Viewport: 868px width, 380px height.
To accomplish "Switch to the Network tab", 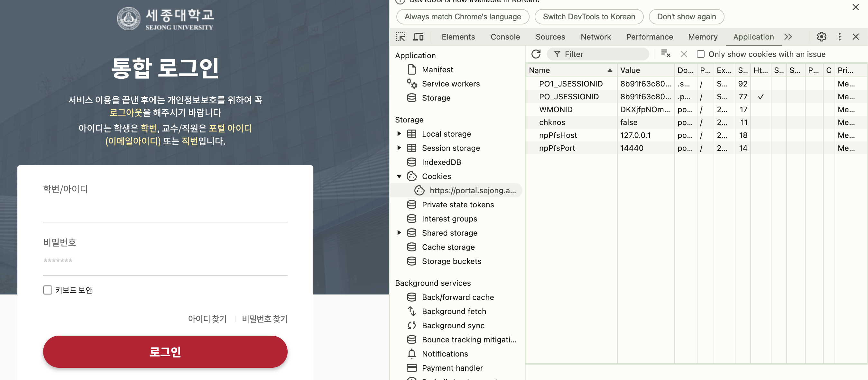I will click(596, 37).
